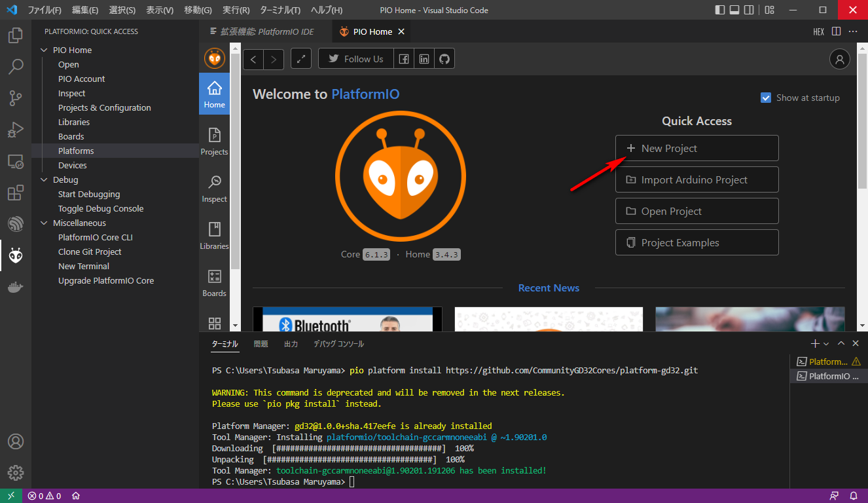The width and height of the screenshot is (868, 503).
Task: Click Import Arduino Project button
Action: click(x=696, y=179)
